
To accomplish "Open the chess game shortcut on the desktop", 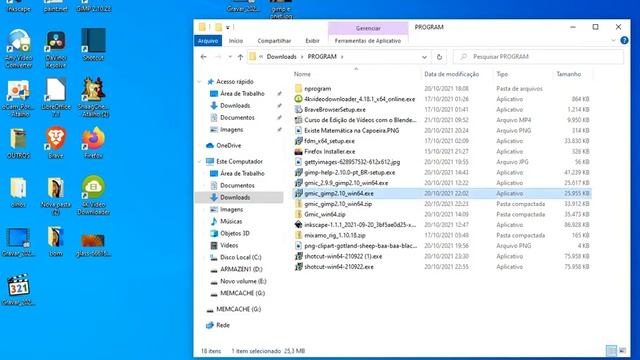I will (x=93, y=97).
